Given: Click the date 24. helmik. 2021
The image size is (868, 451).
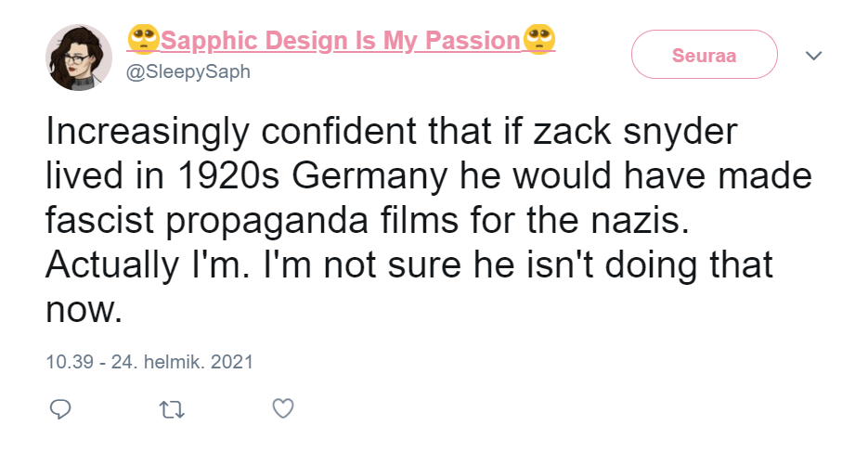Looking at the screenshot, I should [182, 362].
